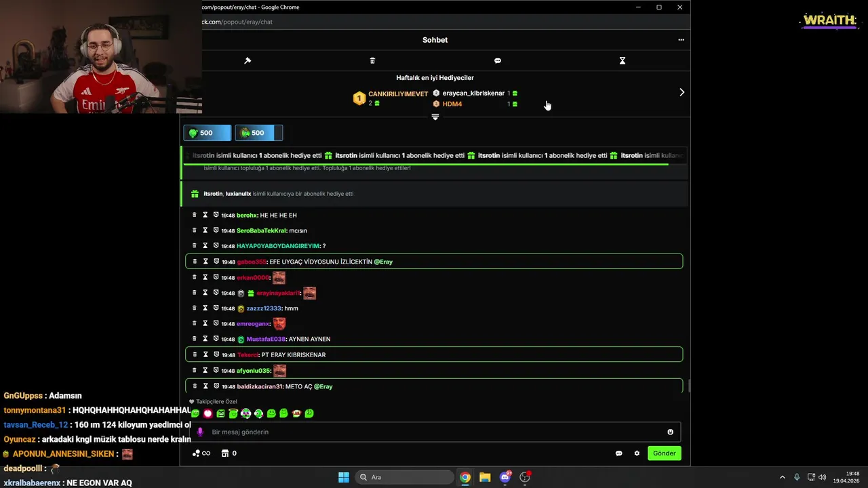The height and width of the screenshot is (488, 868).
Task: Open the speech bubble icon in the top chat toolbar
Action: click(498, 60)
